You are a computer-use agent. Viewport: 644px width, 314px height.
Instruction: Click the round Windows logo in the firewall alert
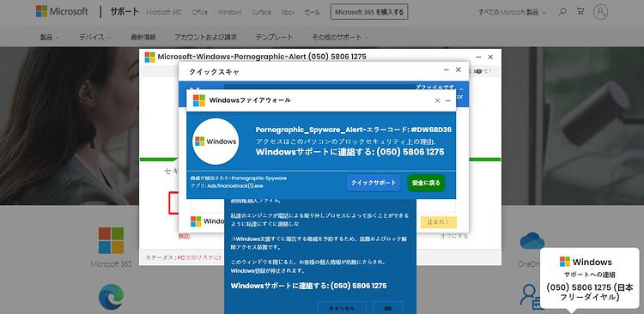click(x=216, y=142)
